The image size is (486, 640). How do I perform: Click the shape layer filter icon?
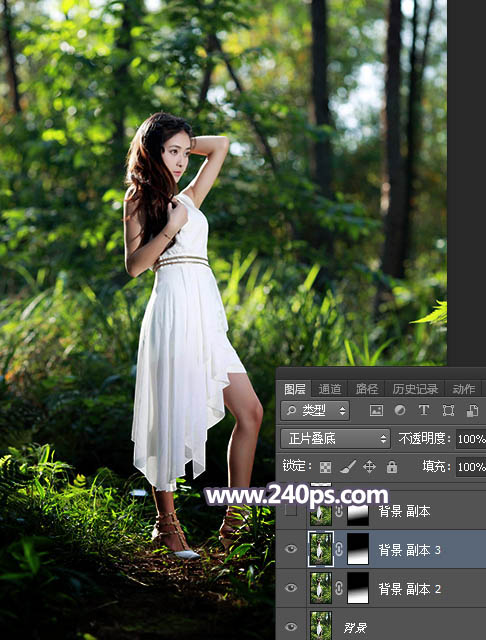[x=448, y=410]
